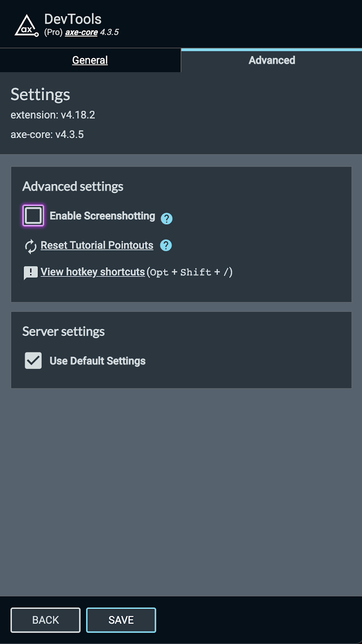Switch to the General tab

pyautogui.click(x=90, y=60)
